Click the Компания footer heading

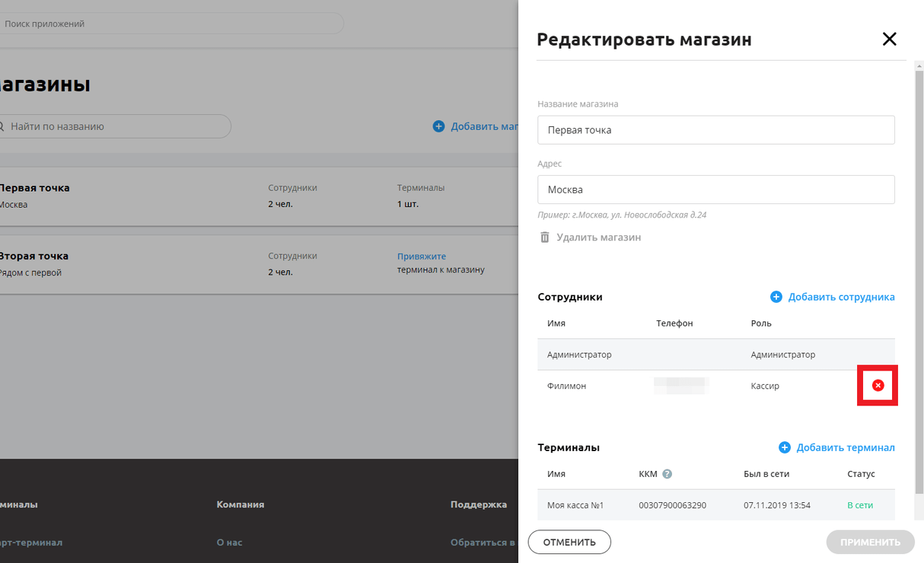click(x=241, y=504)
